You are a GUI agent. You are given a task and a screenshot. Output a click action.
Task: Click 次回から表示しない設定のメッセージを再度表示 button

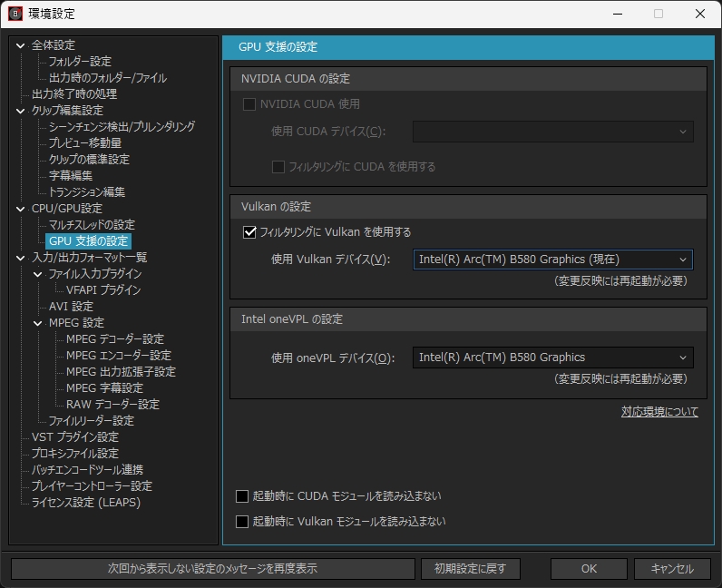(213, 569)
